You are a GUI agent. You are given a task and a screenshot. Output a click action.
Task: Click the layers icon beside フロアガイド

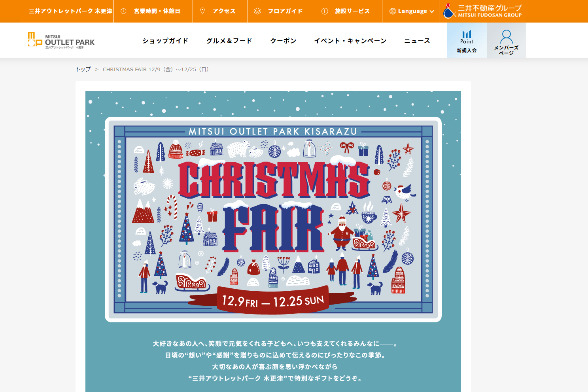tap(257, 11)
